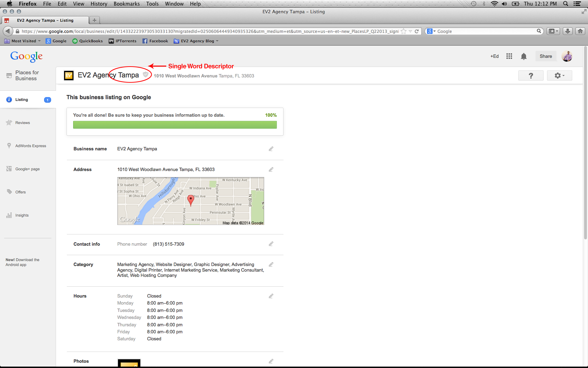The image size is (588, 368).
Task: Click the pencil icon beside Address
Action: (271, 170)
